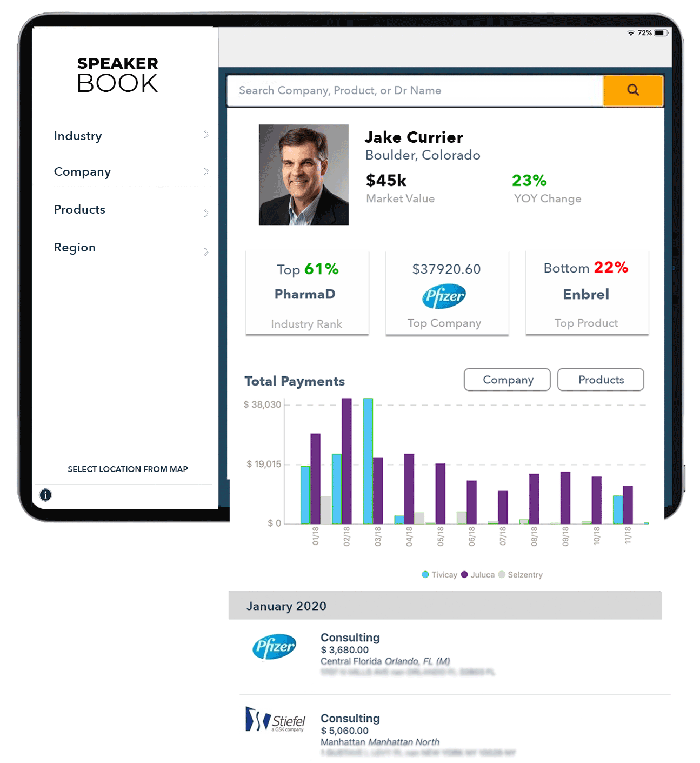Click the 11/18 axis label
700x763 pixels.
pos(628,536)
